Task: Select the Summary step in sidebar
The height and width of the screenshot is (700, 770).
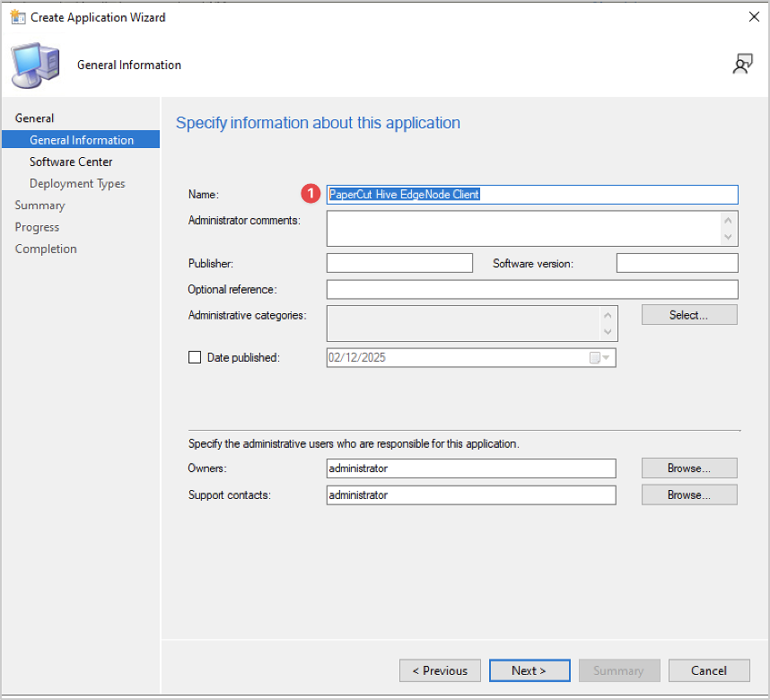Action: [x=39, y=206]
